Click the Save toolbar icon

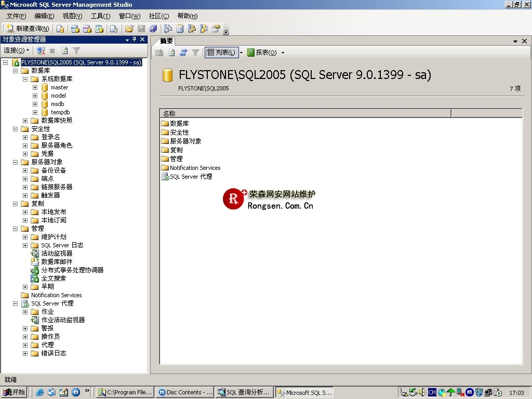tap(140, 28)
